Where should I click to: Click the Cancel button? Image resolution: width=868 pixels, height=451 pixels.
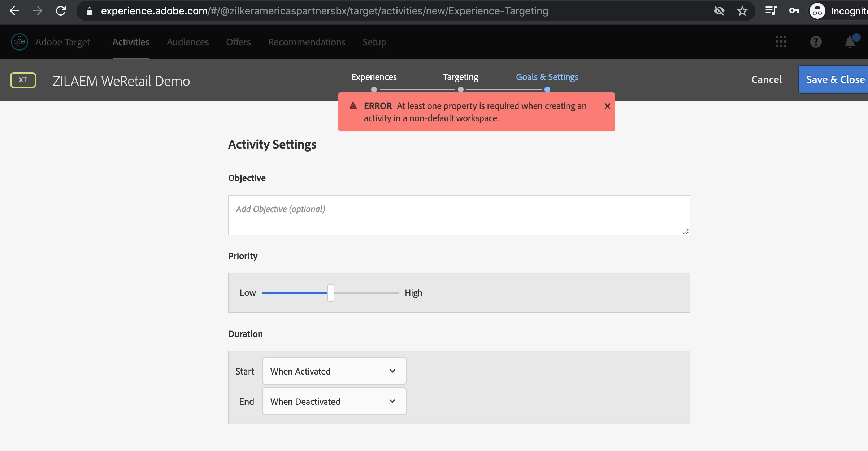point(766,79)
